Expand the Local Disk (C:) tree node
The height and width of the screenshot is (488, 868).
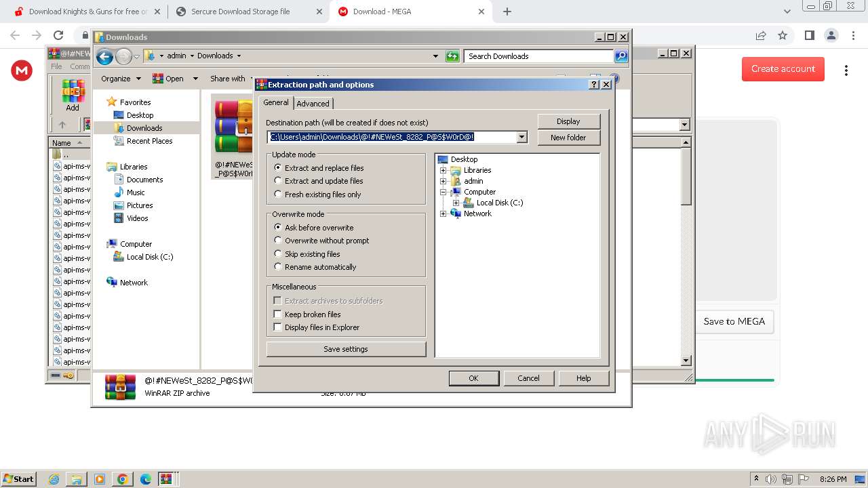(456, 203)
